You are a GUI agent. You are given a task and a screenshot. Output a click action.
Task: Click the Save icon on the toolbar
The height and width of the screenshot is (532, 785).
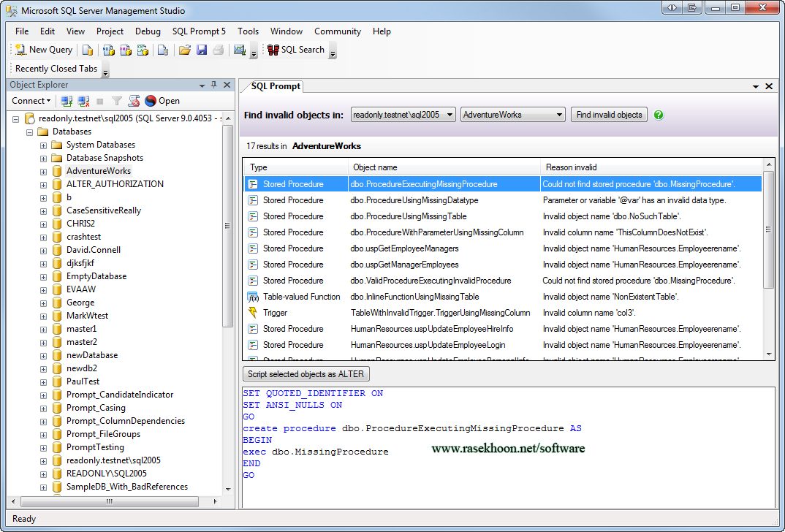coord(202,50)
